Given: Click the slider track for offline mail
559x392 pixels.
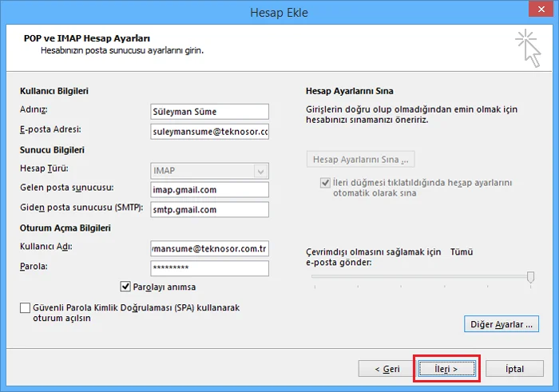Looking at the screenshot, I should [x=415, y=276].
